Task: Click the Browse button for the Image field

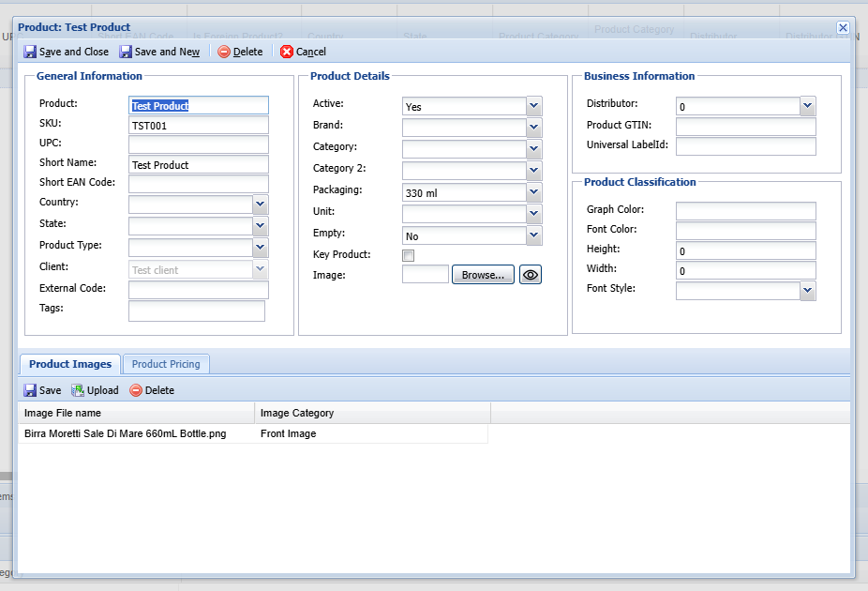Action: [x=482, y=274]
